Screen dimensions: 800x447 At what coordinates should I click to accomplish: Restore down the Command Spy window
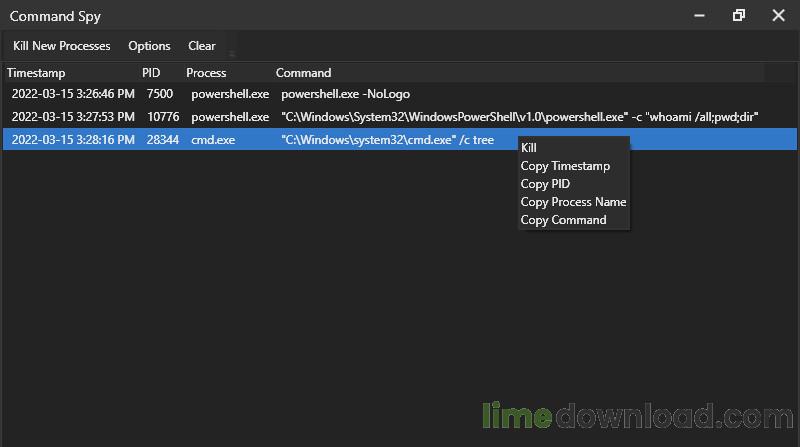739,16
